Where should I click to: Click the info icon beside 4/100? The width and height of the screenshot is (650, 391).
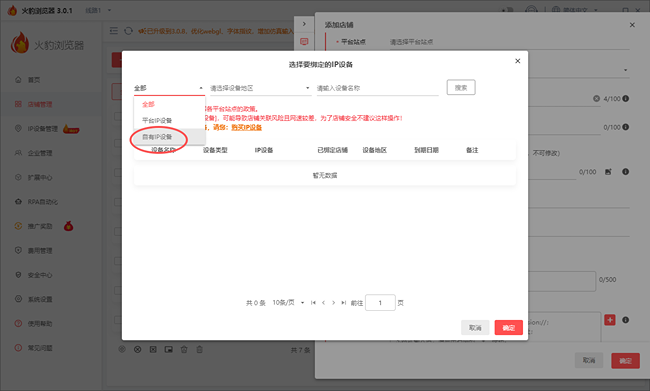point(626,99)
